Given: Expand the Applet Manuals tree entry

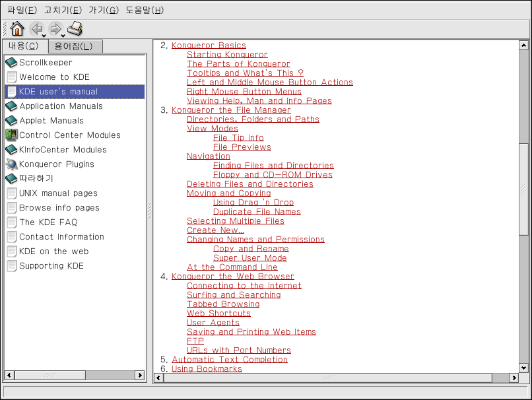Looking at the screenshot, I should 51,121.
